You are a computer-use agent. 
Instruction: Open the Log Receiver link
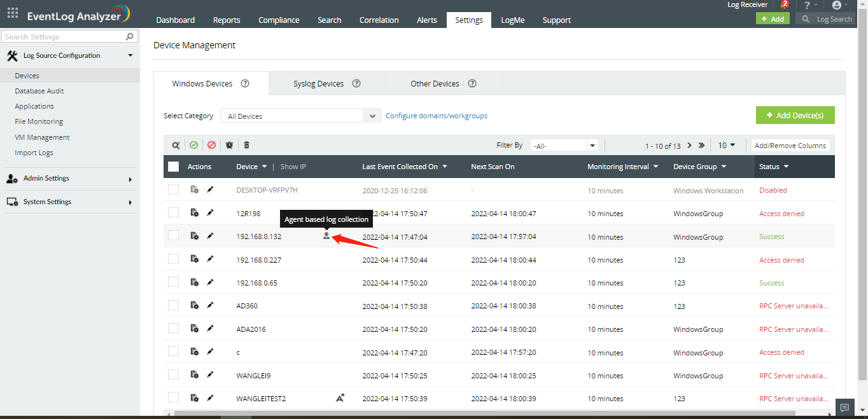pos(748,5)
